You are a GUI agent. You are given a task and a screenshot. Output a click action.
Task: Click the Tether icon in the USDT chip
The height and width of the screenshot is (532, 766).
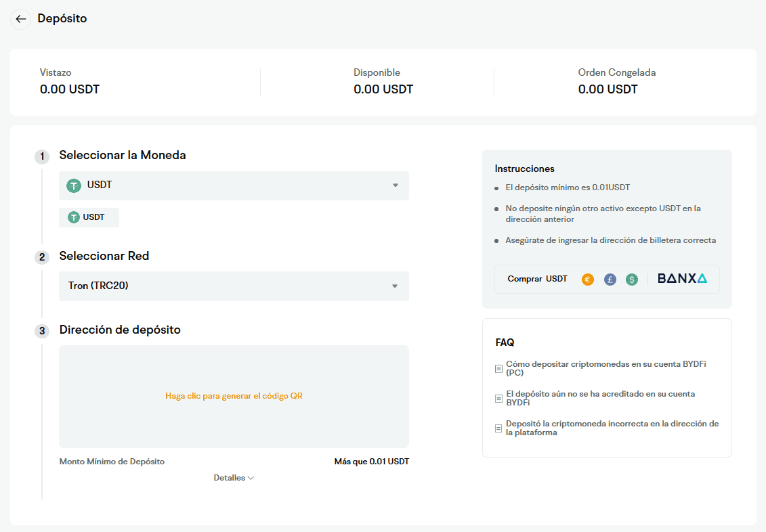[x=74, y=217]
